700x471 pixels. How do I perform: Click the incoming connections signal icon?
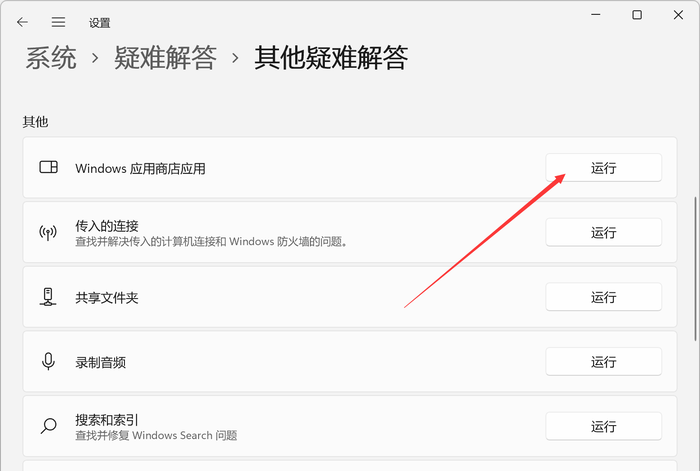pyautogui.click(x=48, y=232)
